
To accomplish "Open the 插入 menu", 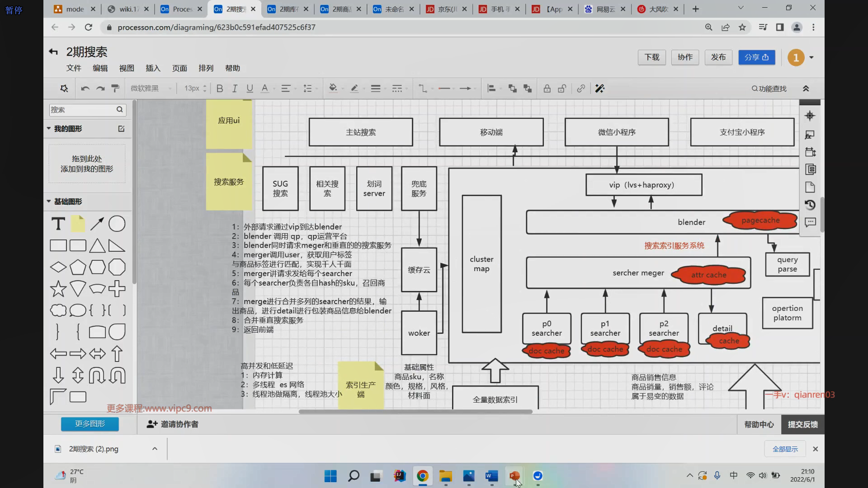I will click(153, 68).
